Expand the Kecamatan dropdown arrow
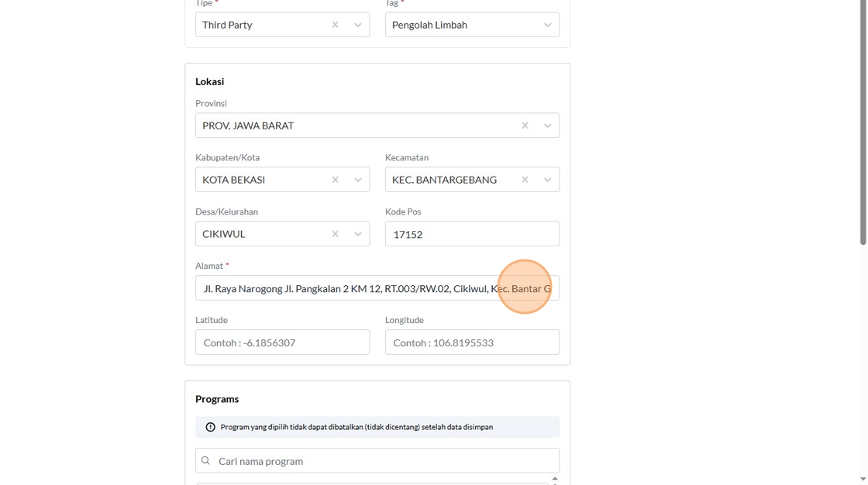This screenshot has width=868, height=485. pos(547,180)
